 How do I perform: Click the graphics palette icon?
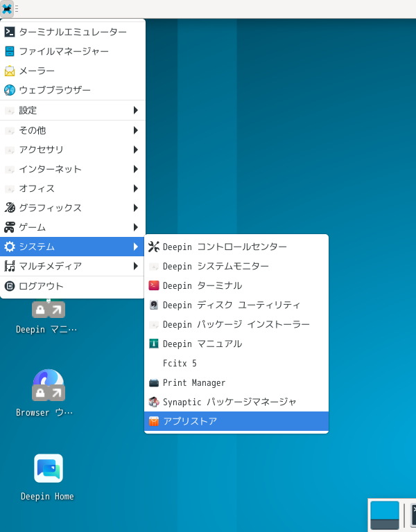coord(10,208)
